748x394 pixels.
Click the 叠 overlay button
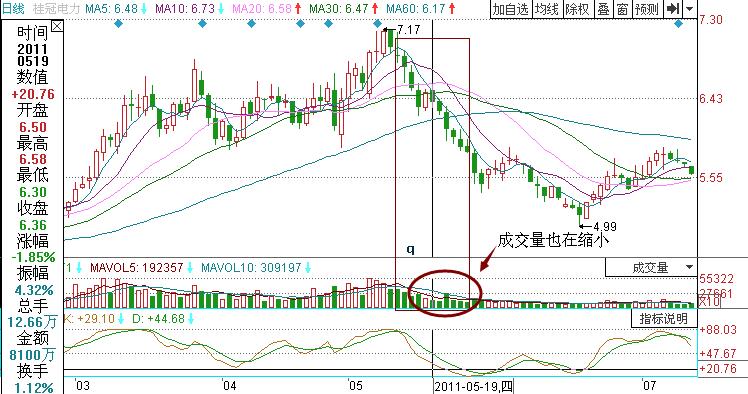pos(603,9)
